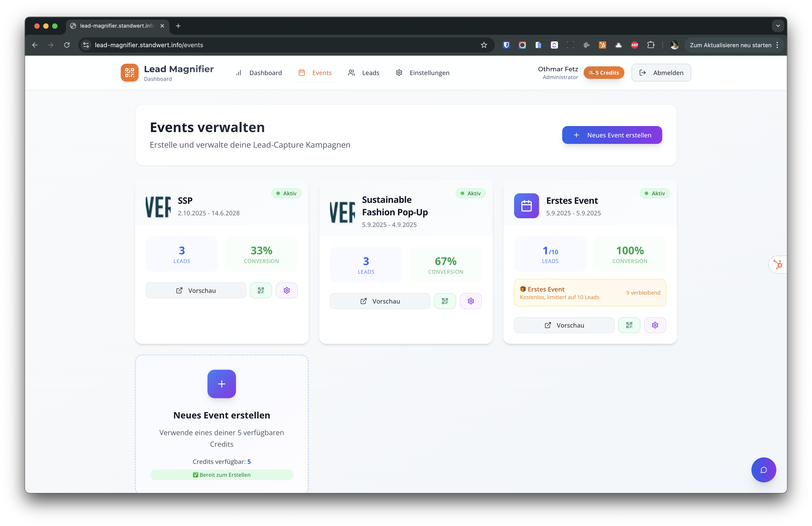Open the Leads section
Screen dimensions: 812x526
coord(370,73)
